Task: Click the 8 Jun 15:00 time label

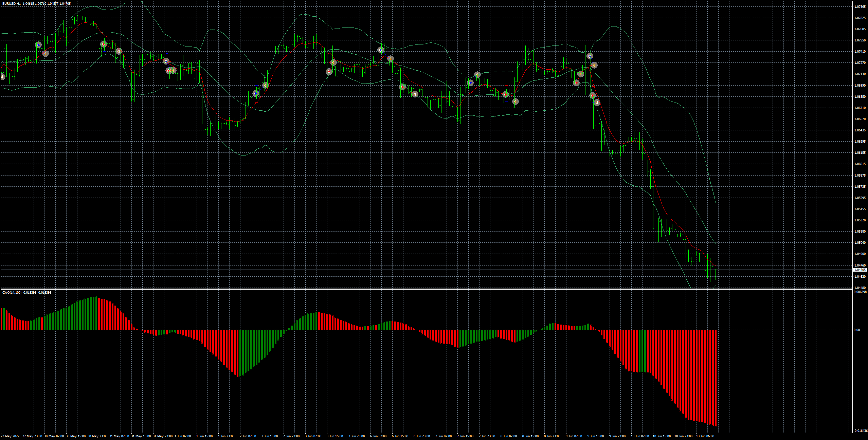Action: (x=530, y=436)
